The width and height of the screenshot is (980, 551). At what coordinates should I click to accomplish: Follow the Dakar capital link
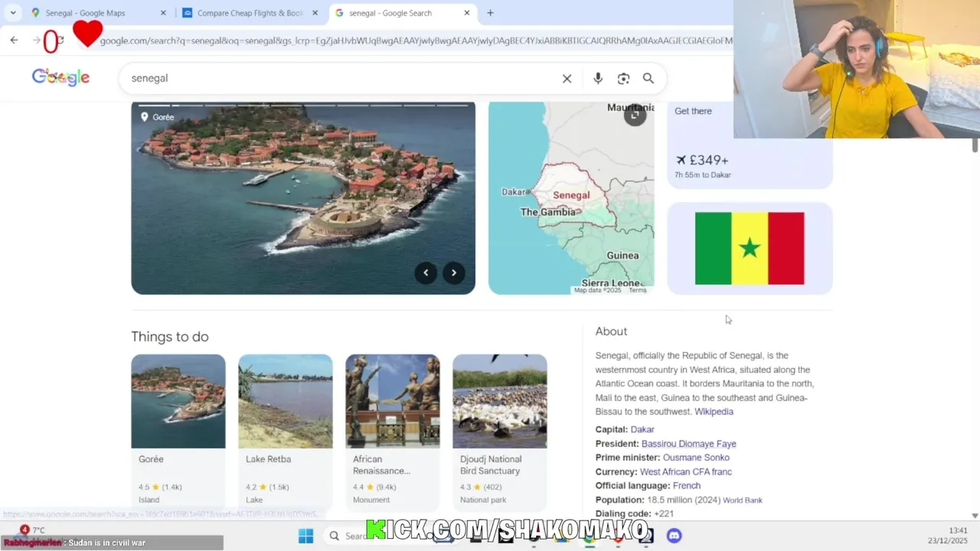click(x=642, y=429)
